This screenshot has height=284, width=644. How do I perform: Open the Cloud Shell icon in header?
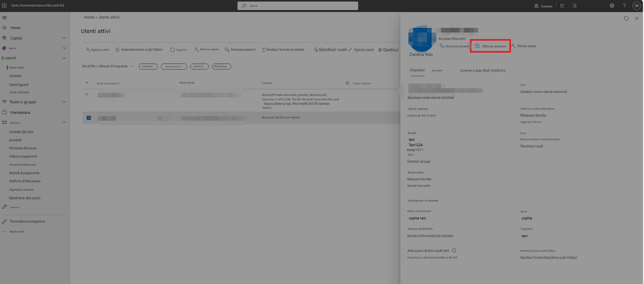[562, 6]
